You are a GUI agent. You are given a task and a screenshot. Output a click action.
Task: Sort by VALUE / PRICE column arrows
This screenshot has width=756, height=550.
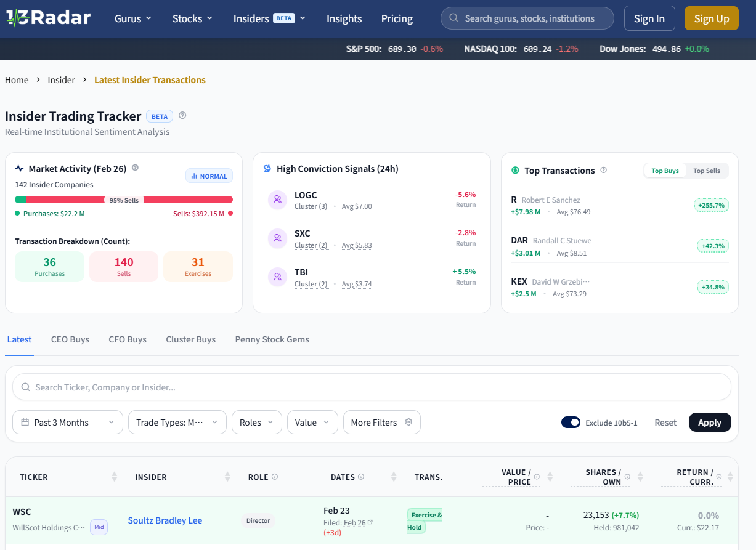click(550, 477)
